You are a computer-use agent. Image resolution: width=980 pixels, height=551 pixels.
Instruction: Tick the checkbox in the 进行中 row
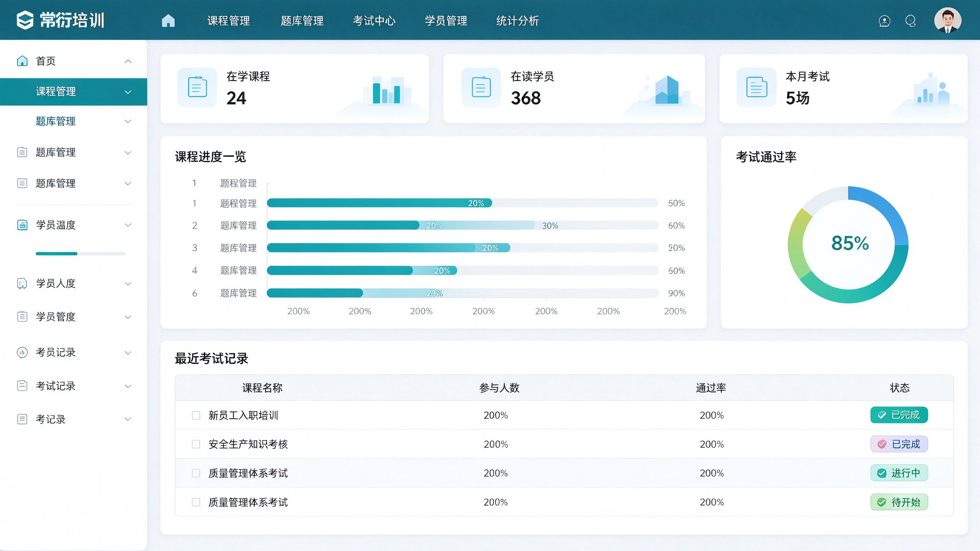click(196, 473)
